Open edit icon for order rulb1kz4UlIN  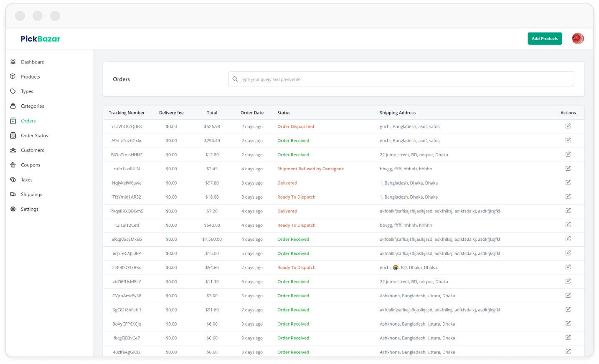click(568, 169)
